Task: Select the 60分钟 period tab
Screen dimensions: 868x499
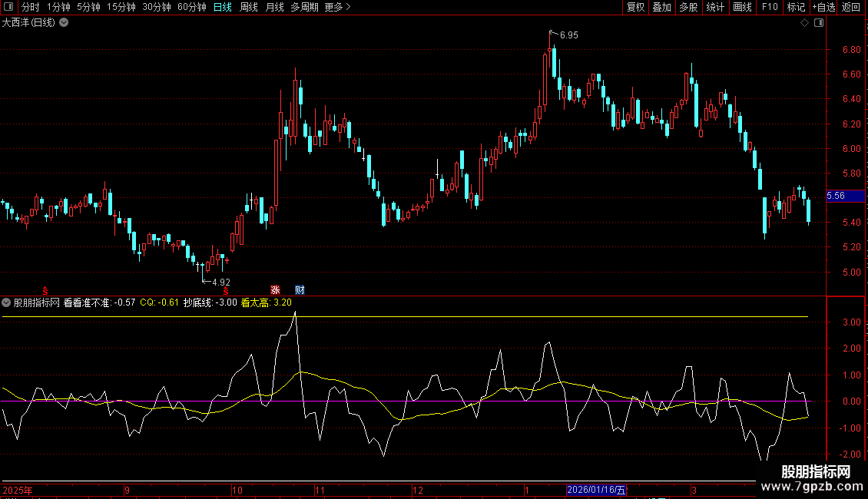Action: (192, 7)
